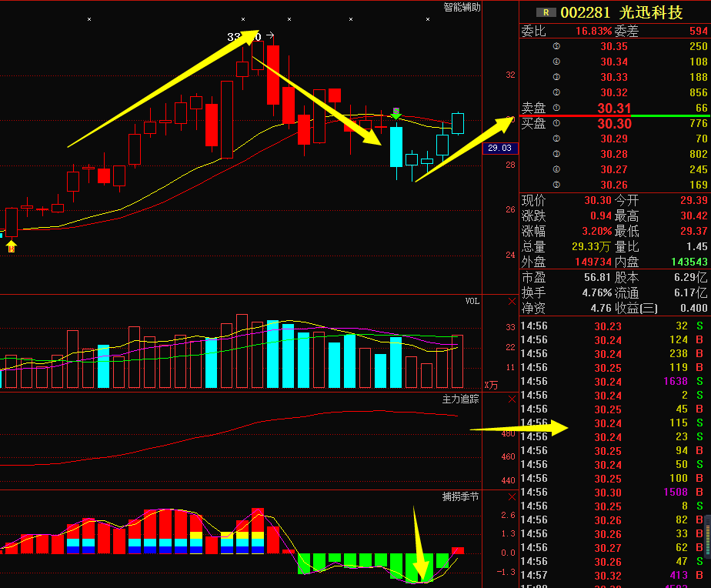The height and width of the screenshot is (588, 711).
Task: Click the sell level 1 circled icon
Action: pyautogui.click(x=556, y=108)
